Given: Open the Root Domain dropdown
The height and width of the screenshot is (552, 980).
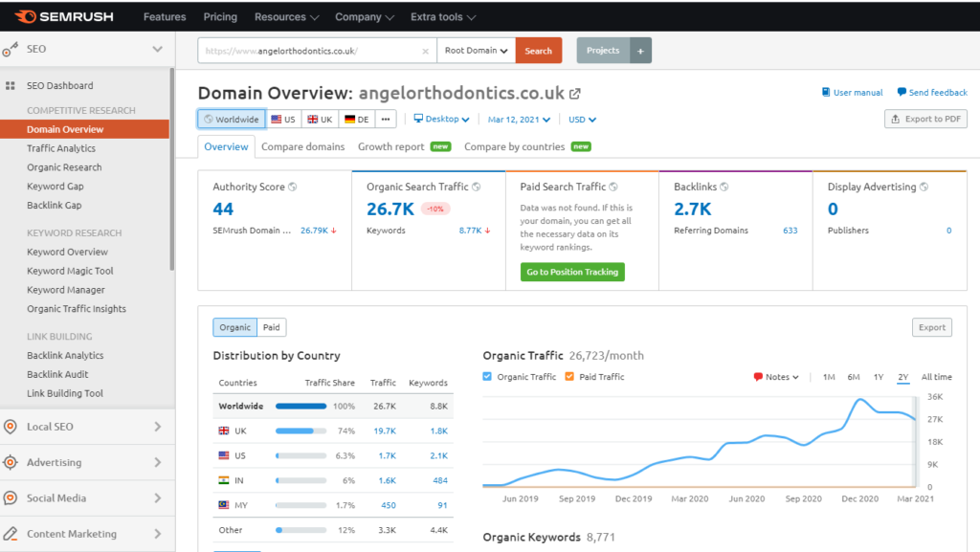Looking at the screenshot, I should coord(477,51).
